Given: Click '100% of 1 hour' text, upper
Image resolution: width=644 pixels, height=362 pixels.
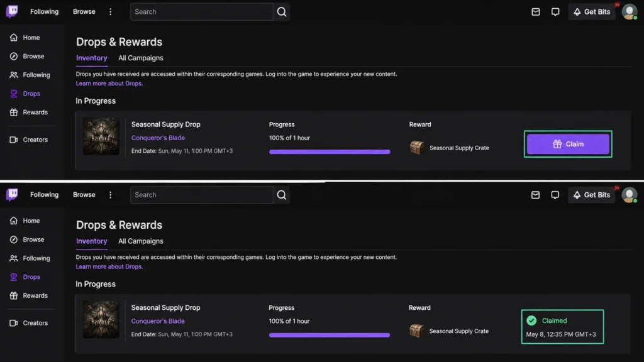Looking at the screenshot, I should 289,138.
